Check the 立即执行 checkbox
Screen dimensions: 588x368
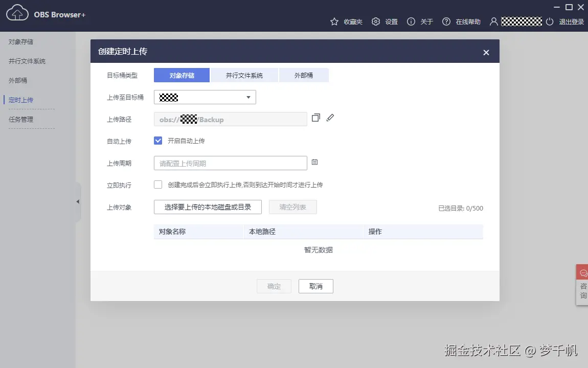point(158,185)
